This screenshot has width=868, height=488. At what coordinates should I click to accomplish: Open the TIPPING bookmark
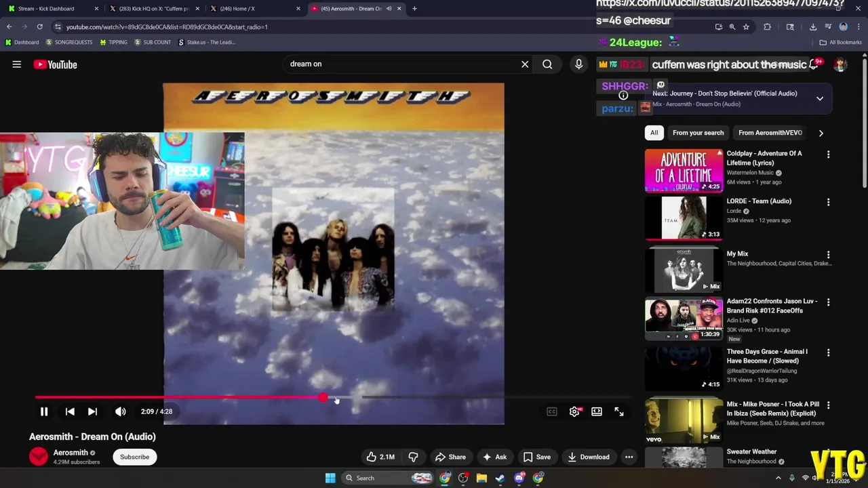pos(113,42)
